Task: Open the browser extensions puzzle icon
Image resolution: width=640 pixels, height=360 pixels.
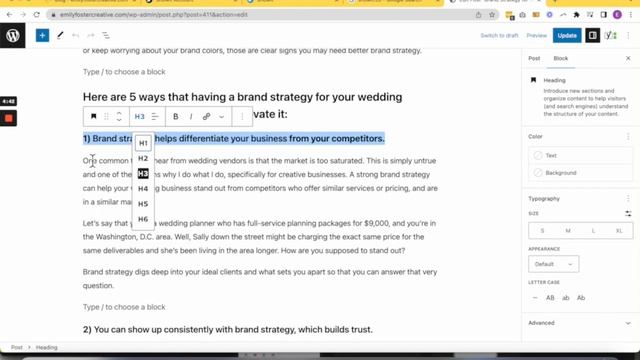Action: pos(576,15)
